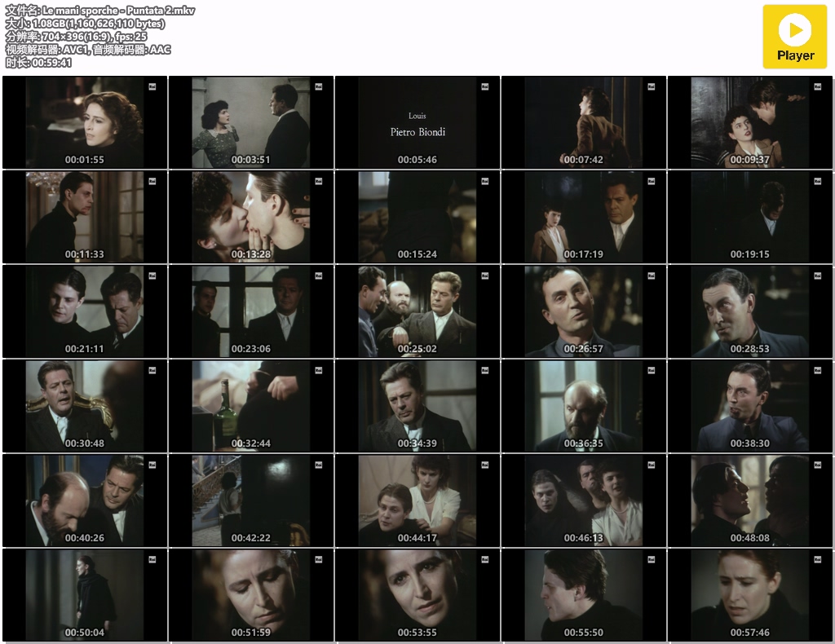The image size is (835, 644).
Task: Open the thumbnail at 00:01:55
Action: click(85, 122)
